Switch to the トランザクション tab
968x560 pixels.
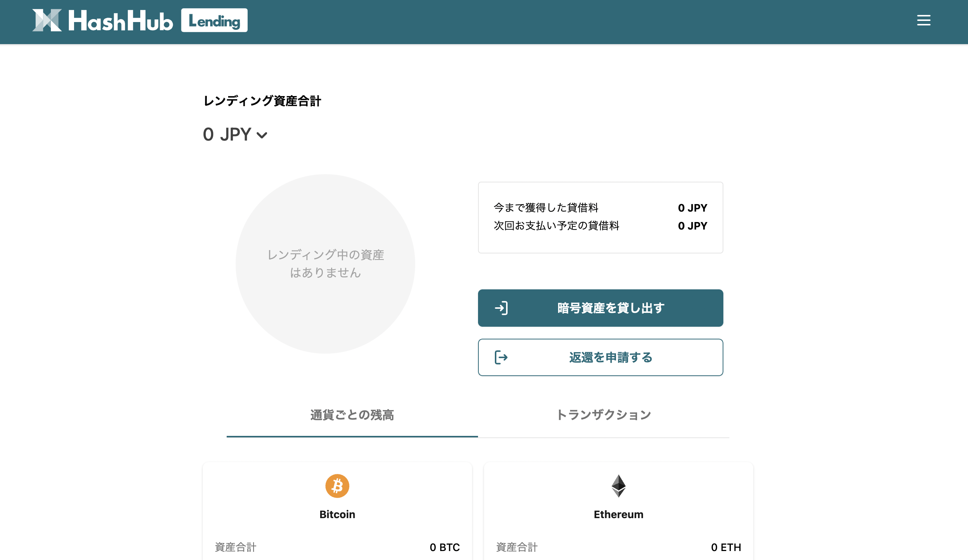point(604,415)
